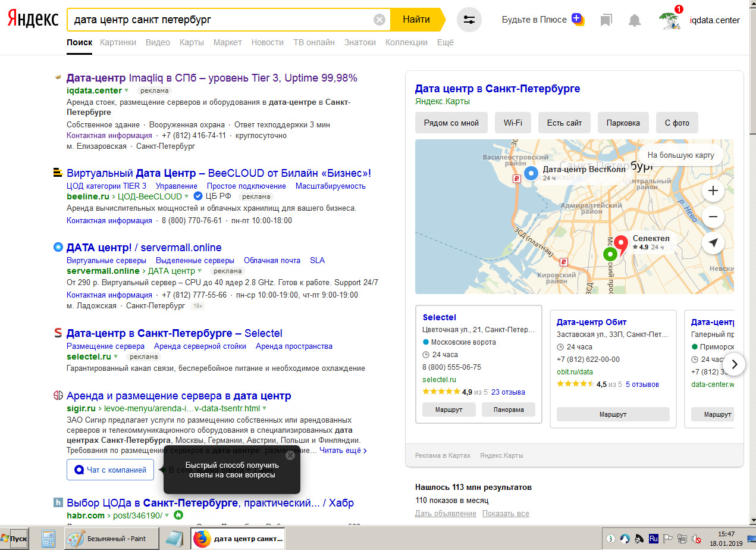
Task: Click red Selectel pin on map
Action: click(621, 245)
